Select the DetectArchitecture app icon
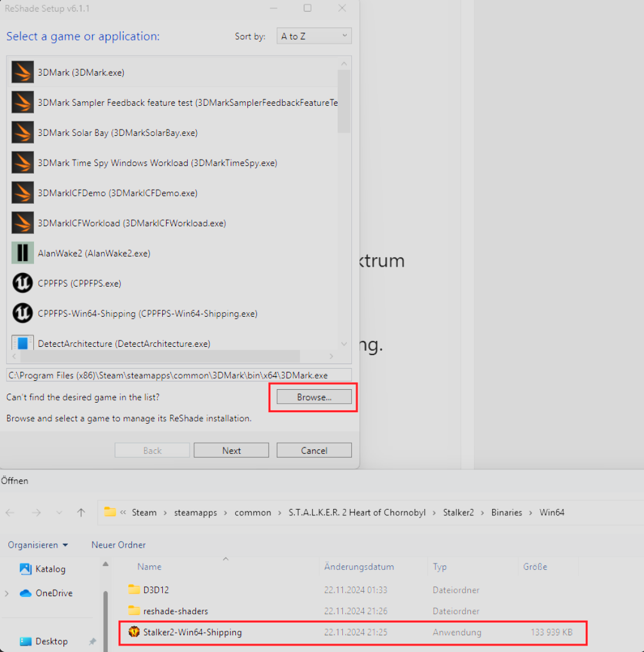Image resolution: width=644 pixels, height=652 pixels. point(22,343)
